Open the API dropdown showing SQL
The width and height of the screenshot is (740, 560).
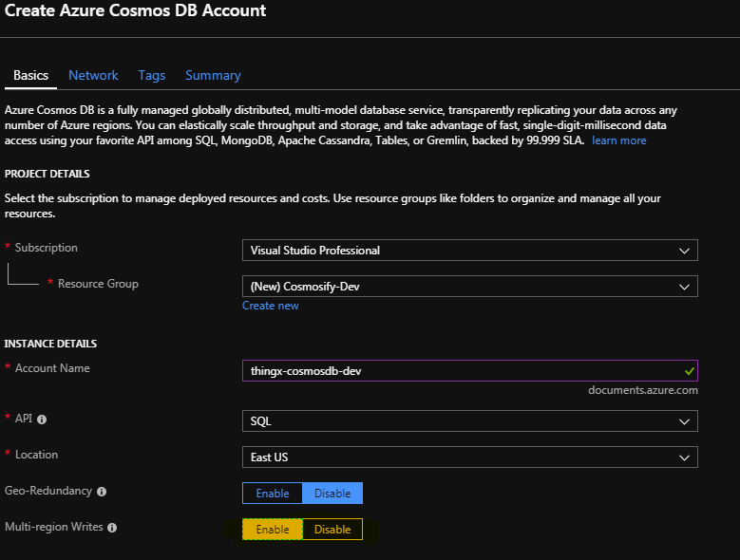coord(469,420)
